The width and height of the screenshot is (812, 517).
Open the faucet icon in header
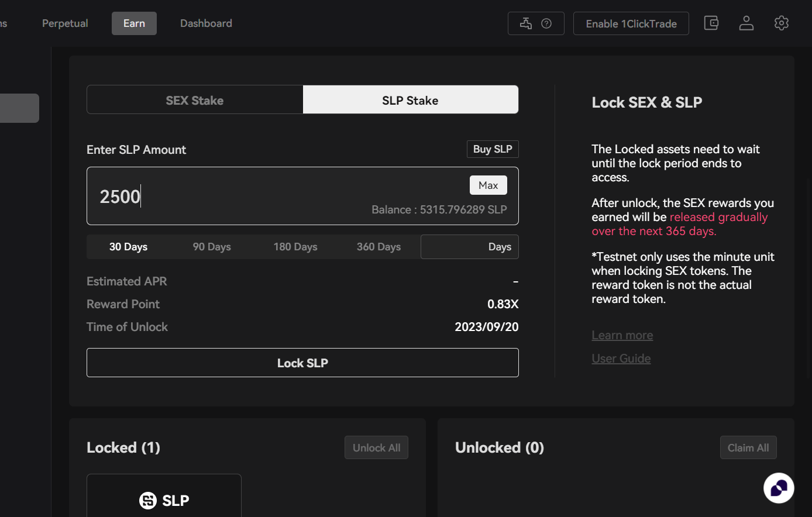(526, 23)
